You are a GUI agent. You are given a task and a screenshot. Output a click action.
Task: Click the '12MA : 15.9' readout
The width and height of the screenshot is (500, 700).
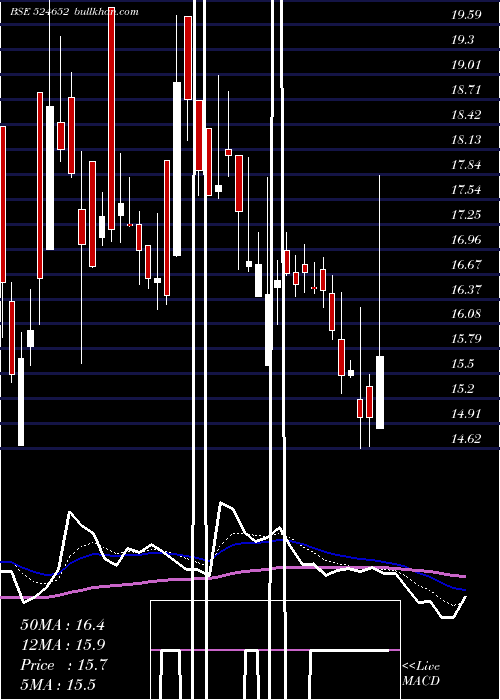62,645
